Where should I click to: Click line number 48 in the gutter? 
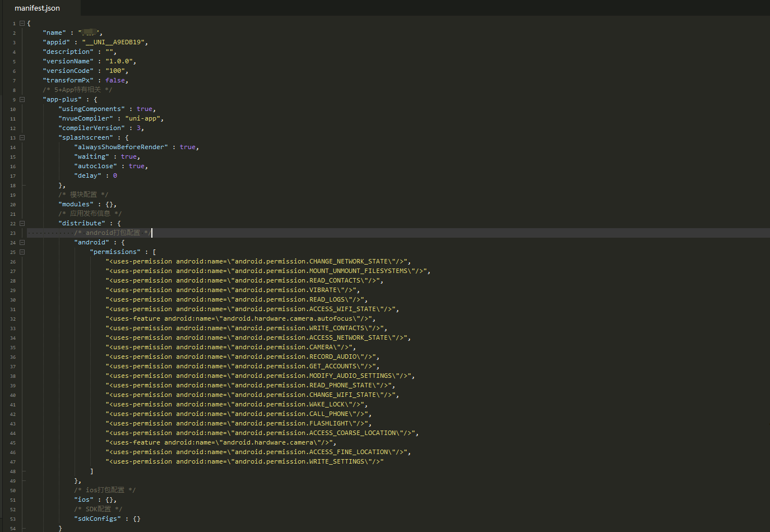pyautogui.click(x=13, y=471)
